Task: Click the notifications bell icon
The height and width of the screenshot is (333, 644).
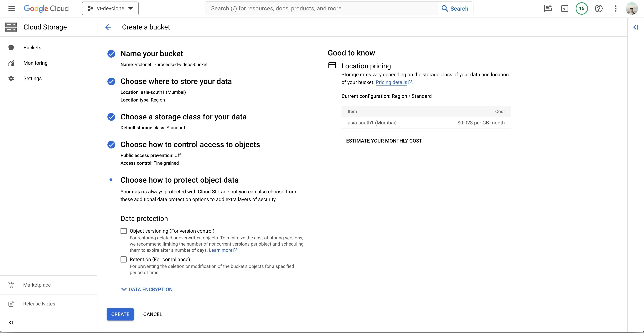Action: (x=582, y=8)
